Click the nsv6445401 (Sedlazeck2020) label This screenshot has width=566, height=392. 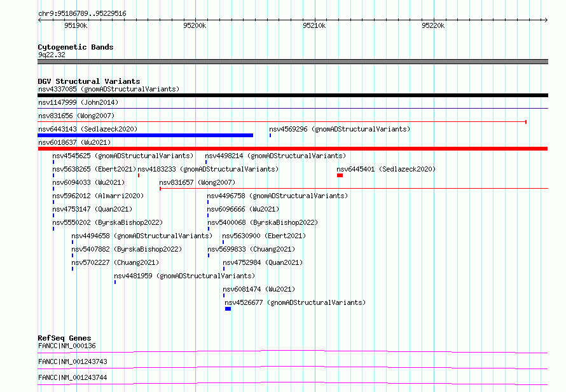coord(386,169)
